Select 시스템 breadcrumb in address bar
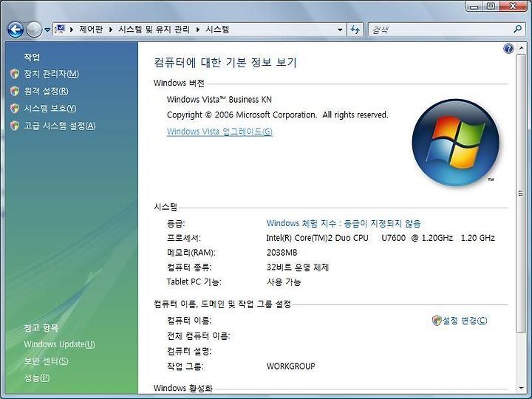 (217, 29)
